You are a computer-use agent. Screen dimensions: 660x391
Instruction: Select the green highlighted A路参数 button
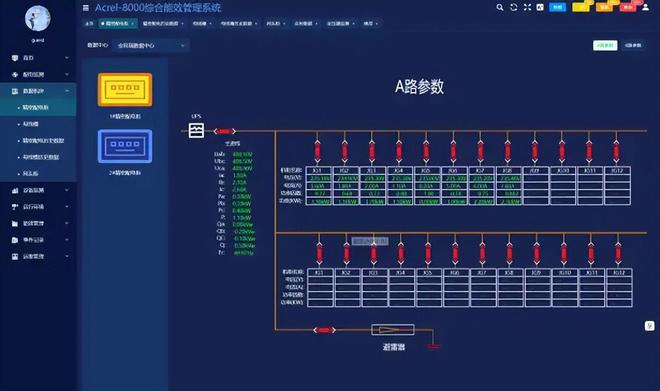click(605, 45)
